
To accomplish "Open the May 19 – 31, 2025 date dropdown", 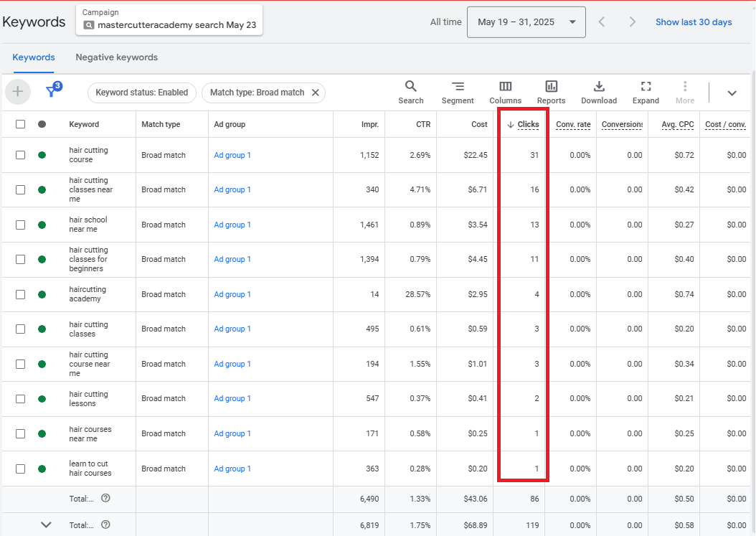I will tap(526, 22).
